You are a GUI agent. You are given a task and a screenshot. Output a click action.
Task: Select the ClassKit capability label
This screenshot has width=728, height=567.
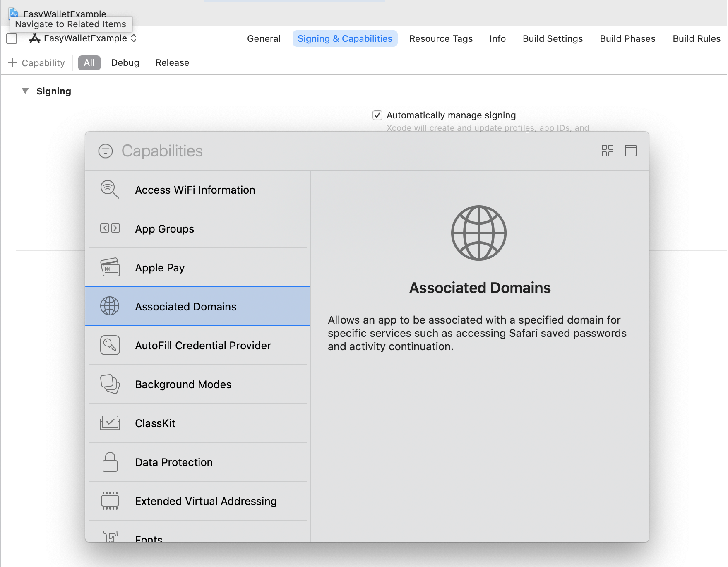pyautogui.click(x=155, y=423)
